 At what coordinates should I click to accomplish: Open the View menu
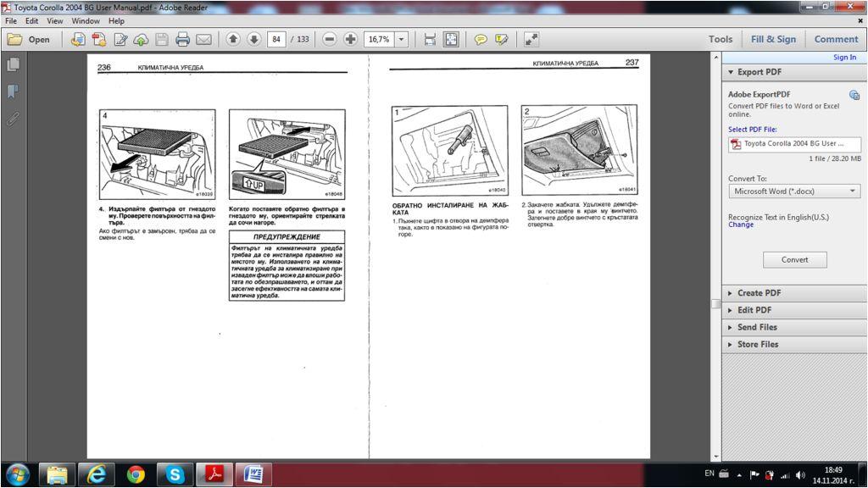coord(55,20)
